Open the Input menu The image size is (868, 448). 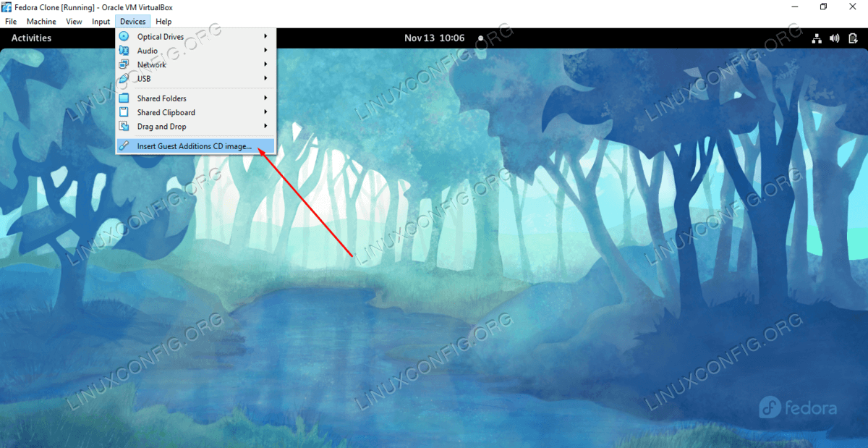pos(101,22)
